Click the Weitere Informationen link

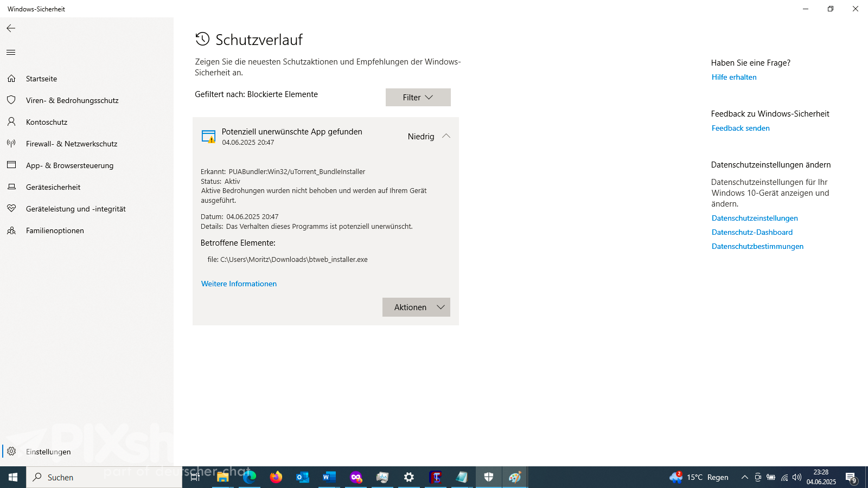point(239,284)
